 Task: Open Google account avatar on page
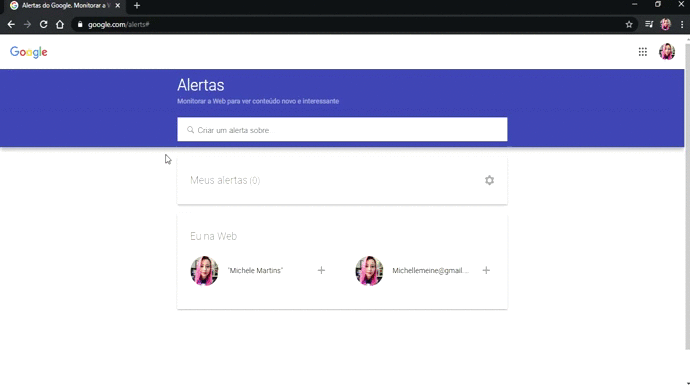click(667, 52)
